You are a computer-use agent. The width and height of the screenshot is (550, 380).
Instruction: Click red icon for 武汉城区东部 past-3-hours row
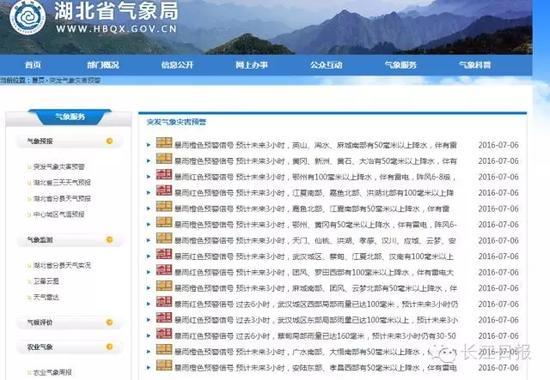click(x=164, y=318)
